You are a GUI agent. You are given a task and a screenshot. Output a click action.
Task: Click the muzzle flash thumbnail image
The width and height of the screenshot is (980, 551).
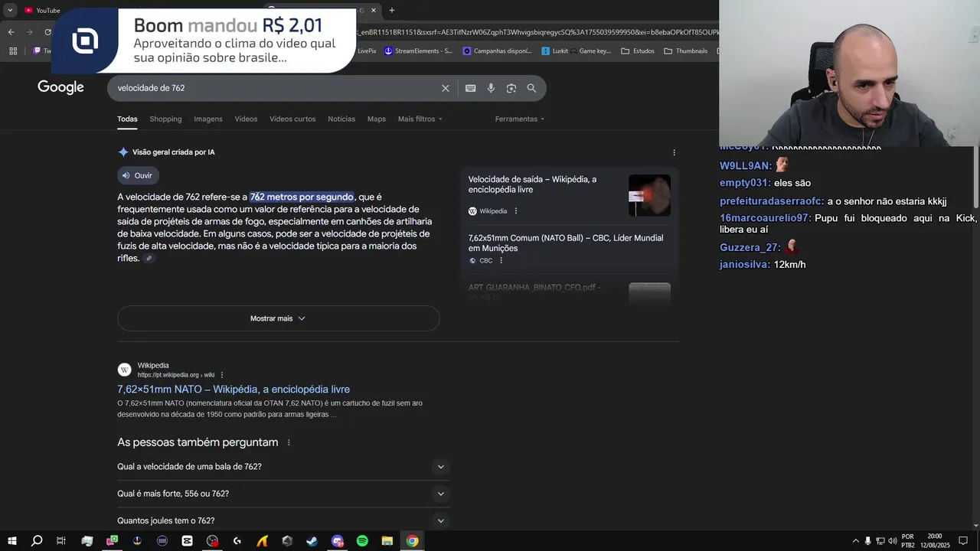tap(649, 196)
